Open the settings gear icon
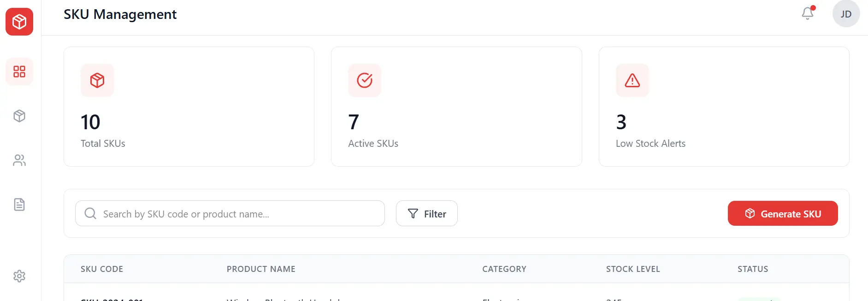Screen dimensions: 868x301 click(x=19, y=276)
